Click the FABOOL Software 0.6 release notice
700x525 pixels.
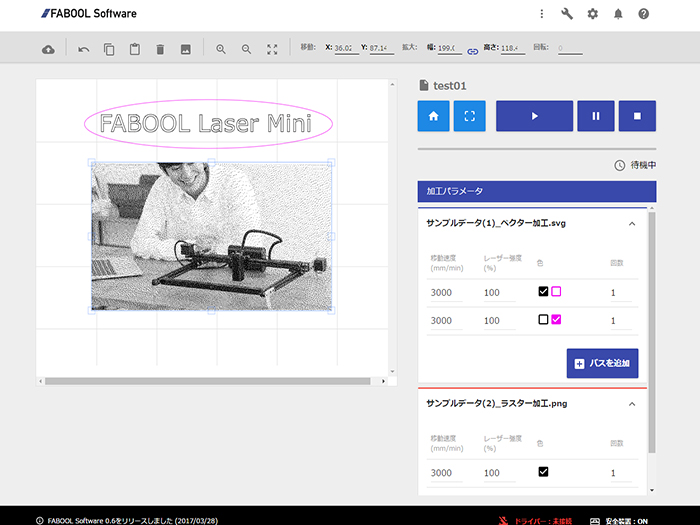point(133,521)
